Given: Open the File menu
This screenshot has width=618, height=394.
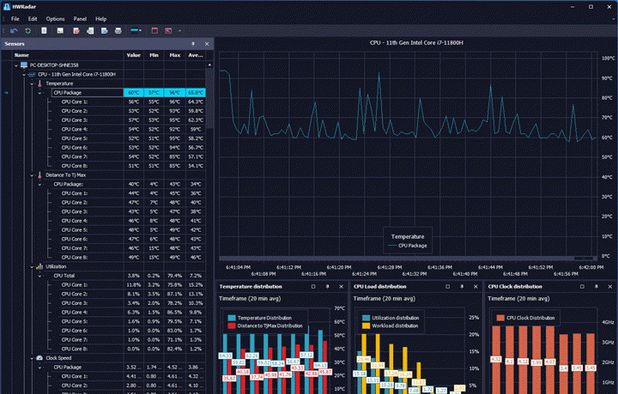Looking at the screenshot, I should 15,19.
